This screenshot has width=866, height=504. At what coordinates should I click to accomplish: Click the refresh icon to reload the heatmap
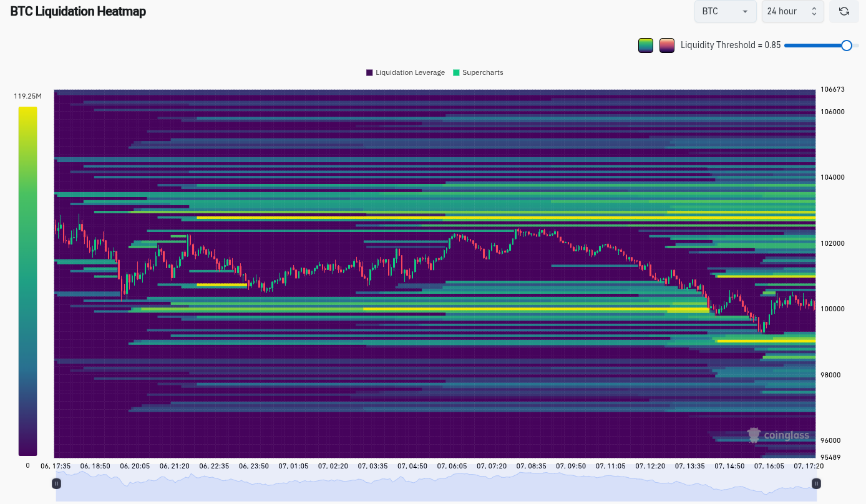[844, 11]
